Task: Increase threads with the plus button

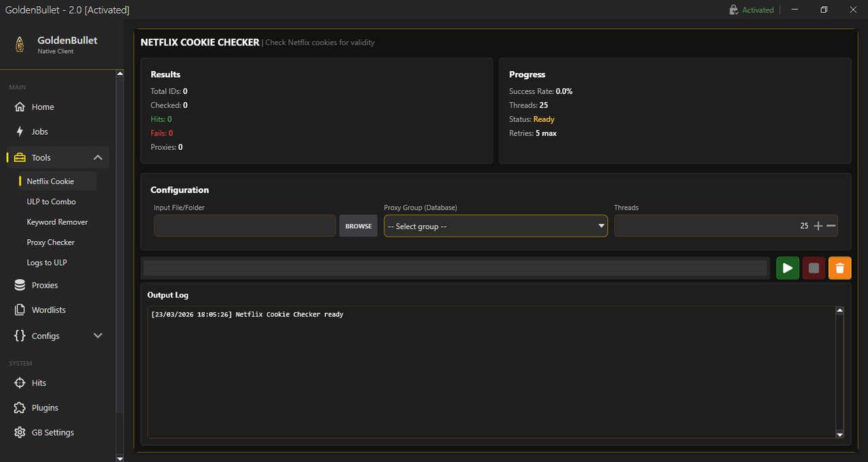Action: 818,226
